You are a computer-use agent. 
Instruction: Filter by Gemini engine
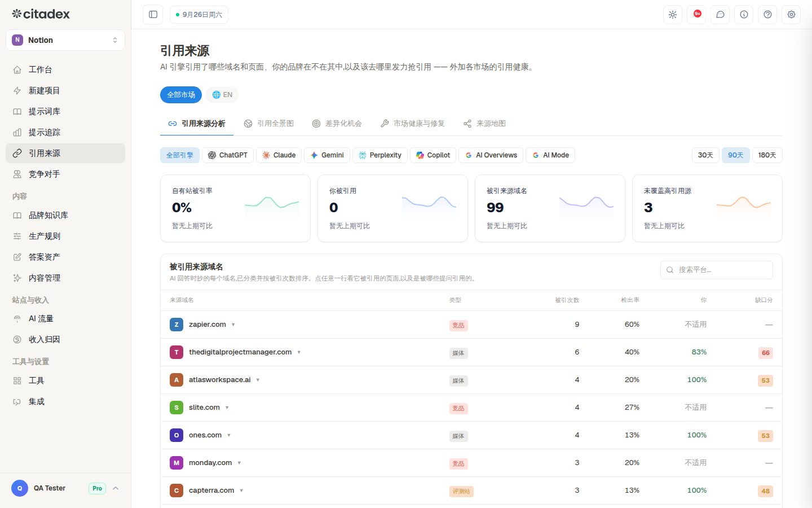(x=327, y=155)
